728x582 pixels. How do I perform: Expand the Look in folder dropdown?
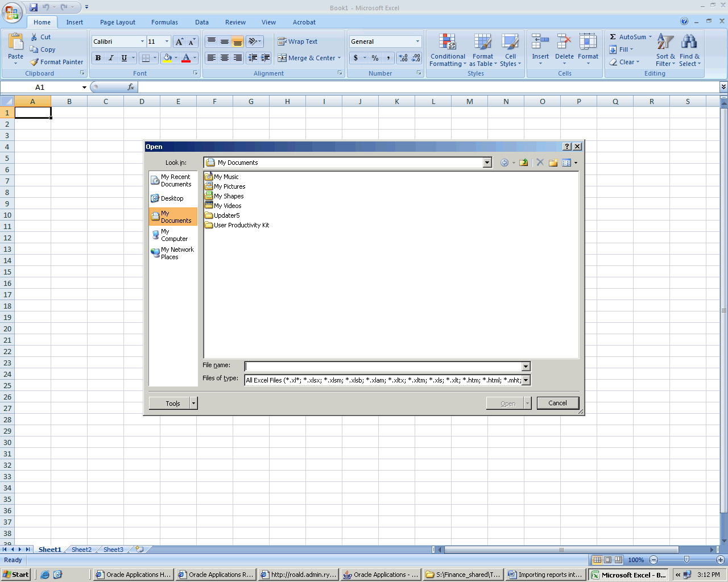click(487, 163)
